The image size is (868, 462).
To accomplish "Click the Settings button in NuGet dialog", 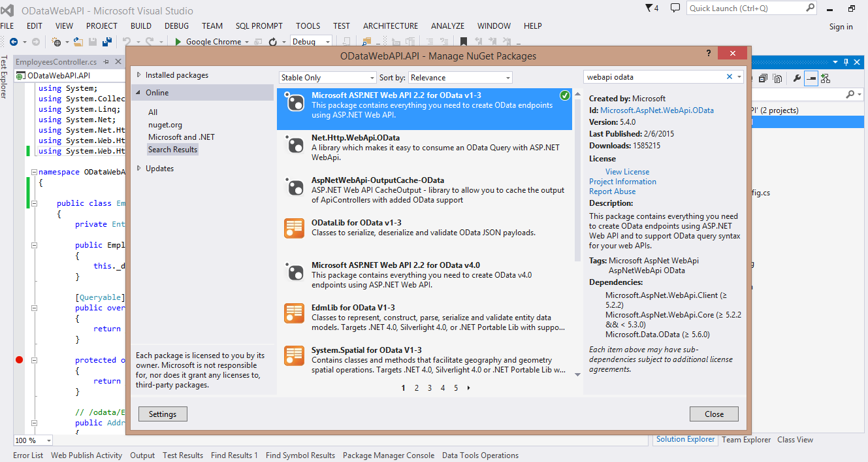I will click(x=163, y=414).
